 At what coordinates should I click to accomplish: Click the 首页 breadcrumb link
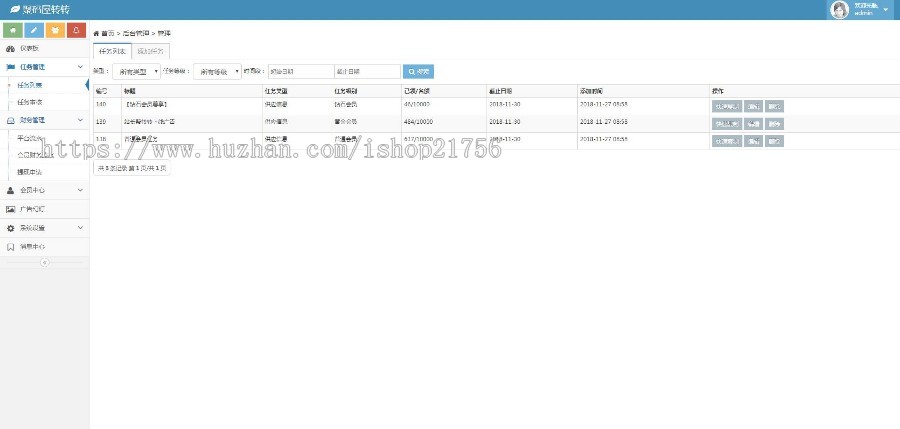[107, 34]
